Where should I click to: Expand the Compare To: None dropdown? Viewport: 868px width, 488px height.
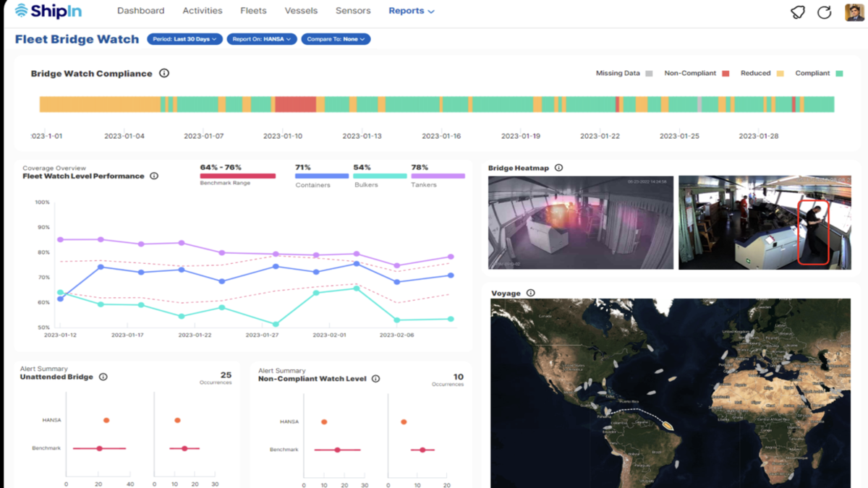(336, 39)
